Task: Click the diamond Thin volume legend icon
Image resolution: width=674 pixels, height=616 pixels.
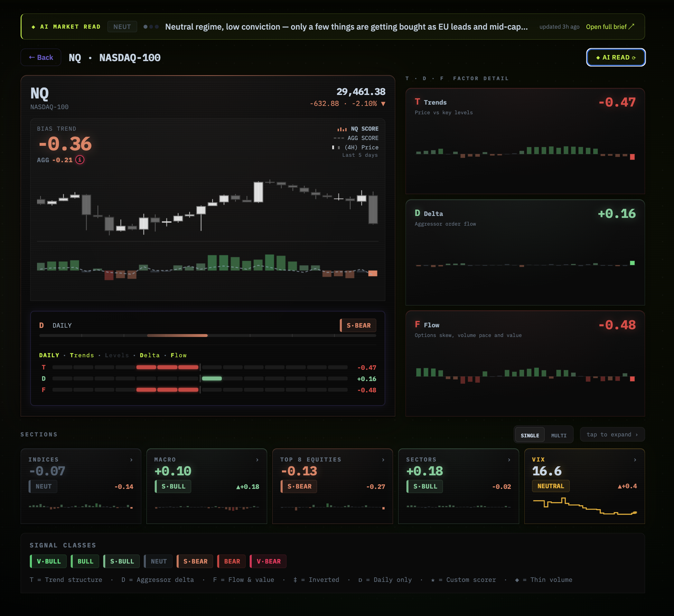Action: [517, 580]
